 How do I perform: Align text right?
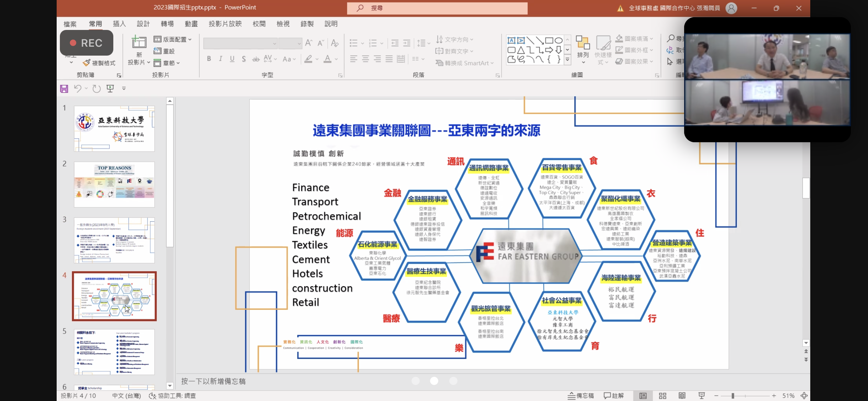pos(377,59)
